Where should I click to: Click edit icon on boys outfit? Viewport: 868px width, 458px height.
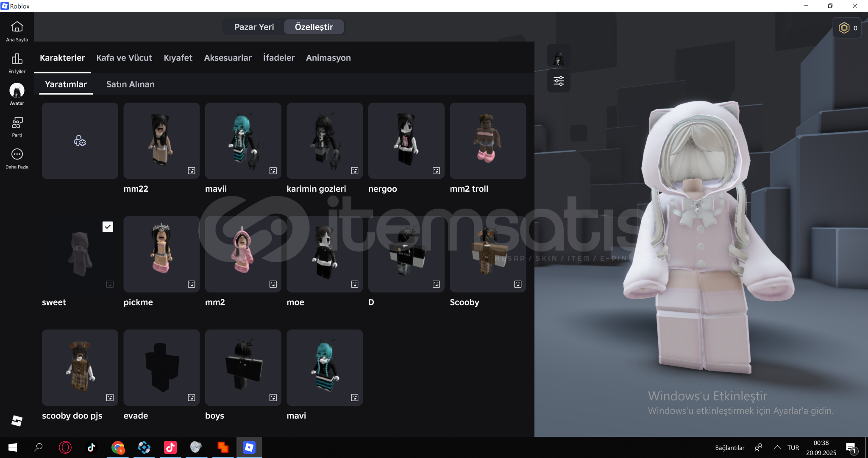tap(273, 397)
